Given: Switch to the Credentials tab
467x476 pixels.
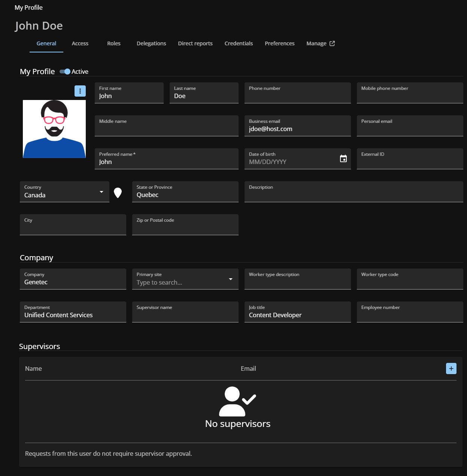Looking at the screenshot, I should [239, 43].
